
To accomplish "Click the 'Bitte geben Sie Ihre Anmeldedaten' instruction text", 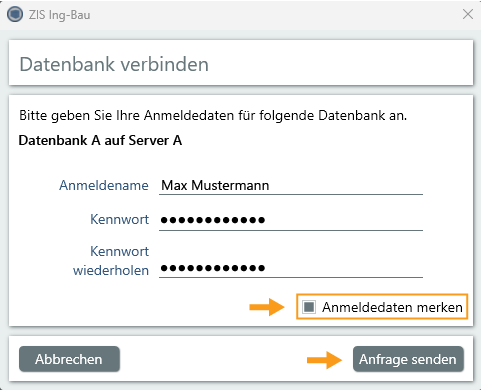I will point(213,116).
